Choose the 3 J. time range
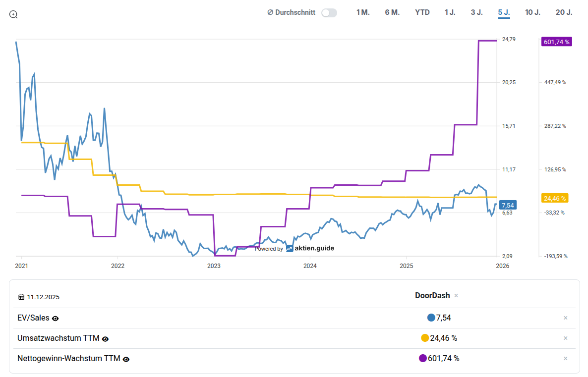Viewport: 588px width, 377px height. tap(476, 12)
